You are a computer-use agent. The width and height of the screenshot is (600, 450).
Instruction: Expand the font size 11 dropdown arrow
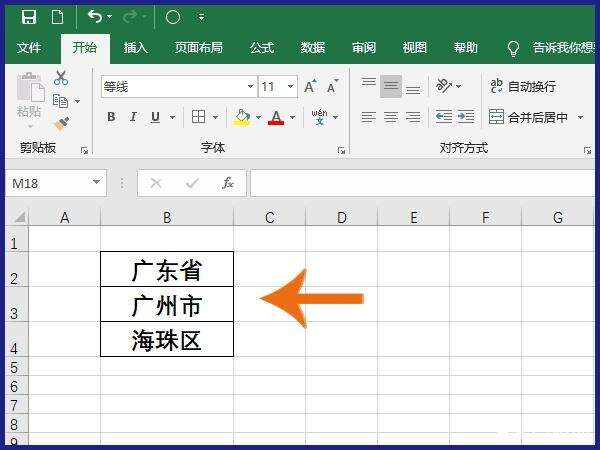(290, 87)
